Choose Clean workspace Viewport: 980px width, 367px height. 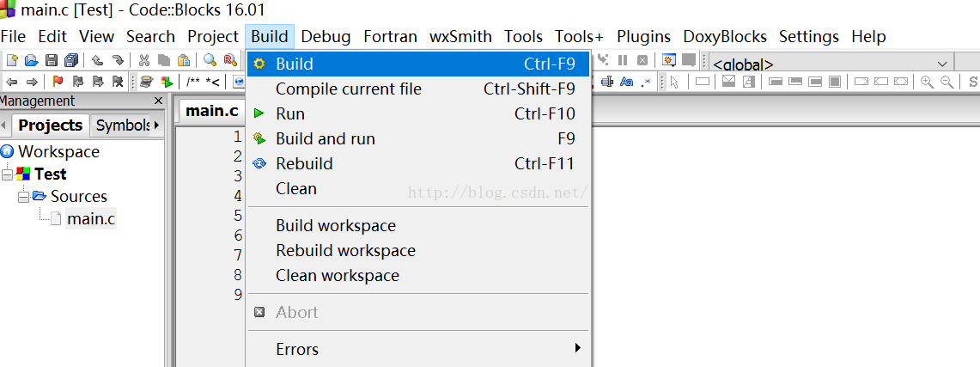point(418,275)
